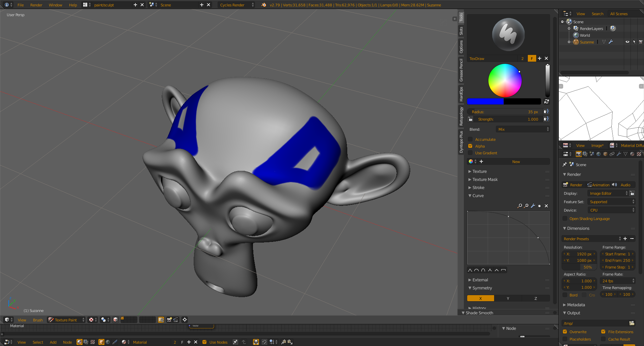Click the OpenGL render image camera icon
Viewport: 644px width, 346px height.
pyautogui.click(x=169, y=320)
